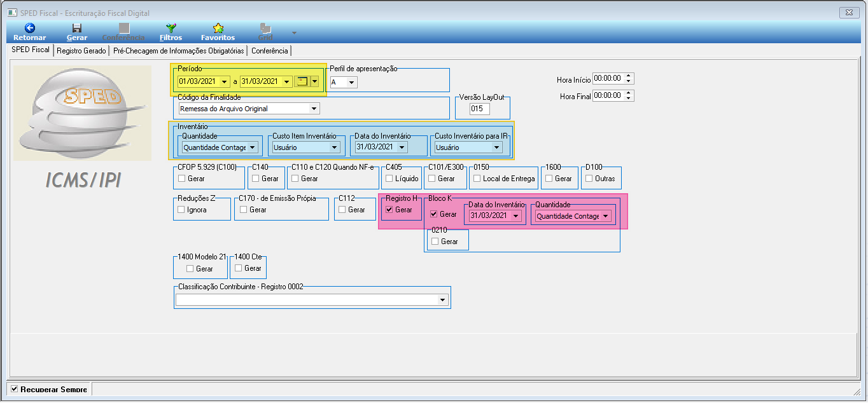Enable D100 Outras checkbox
The height and width of the screenshot is (403, 868).
click(589, 179)
